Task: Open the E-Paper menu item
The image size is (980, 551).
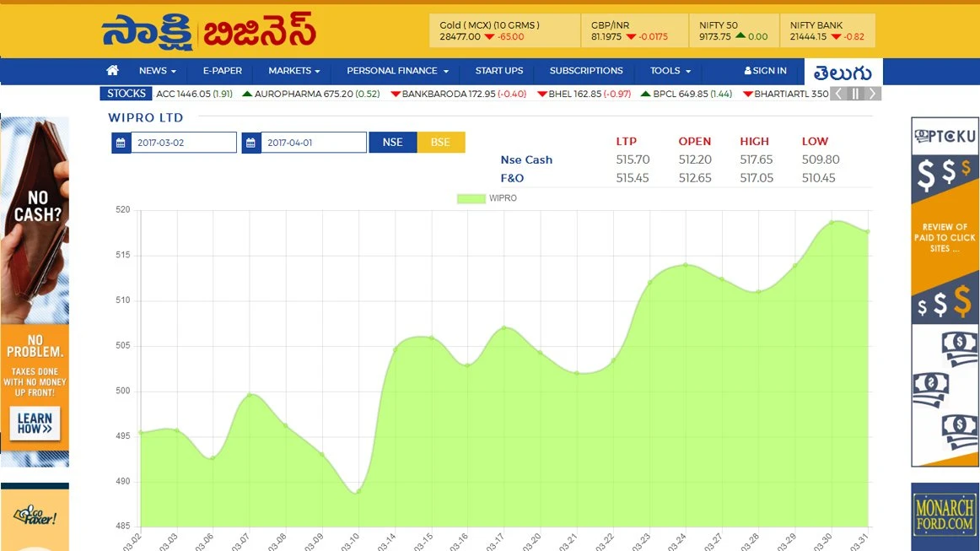Action: (x=223, y=71)
